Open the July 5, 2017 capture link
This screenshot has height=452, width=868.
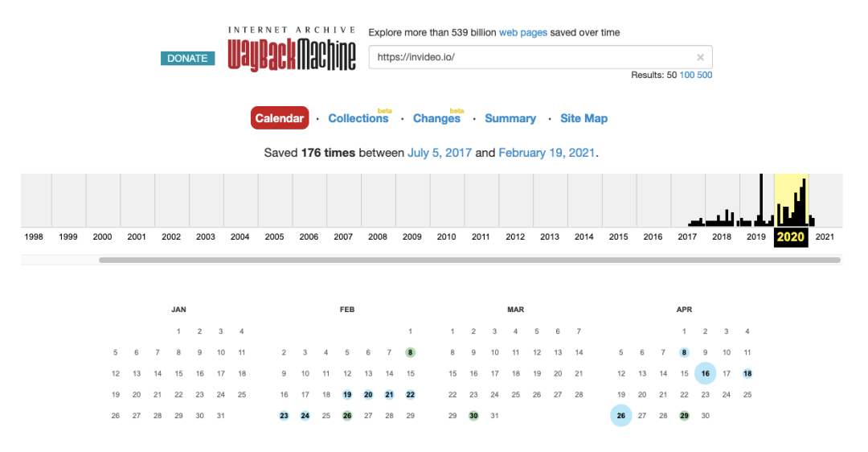click(x=440, y=153)
